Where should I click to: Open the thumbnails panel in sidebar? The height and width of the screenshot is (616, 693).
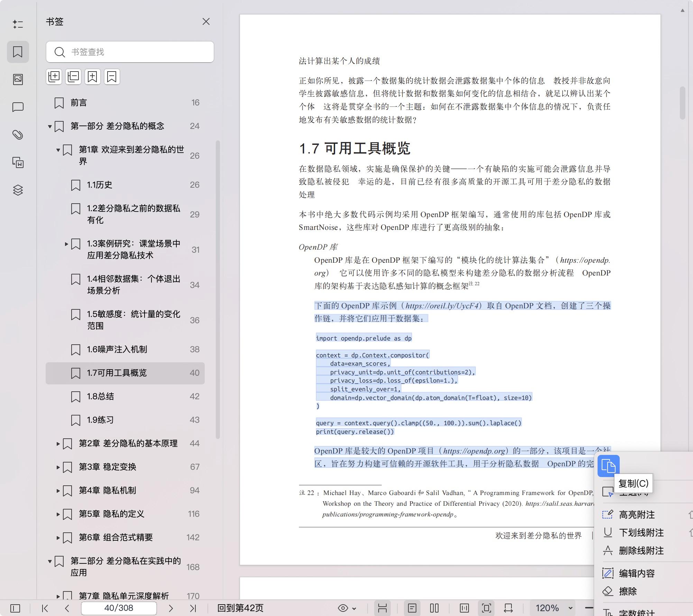[x=18, y=80]
